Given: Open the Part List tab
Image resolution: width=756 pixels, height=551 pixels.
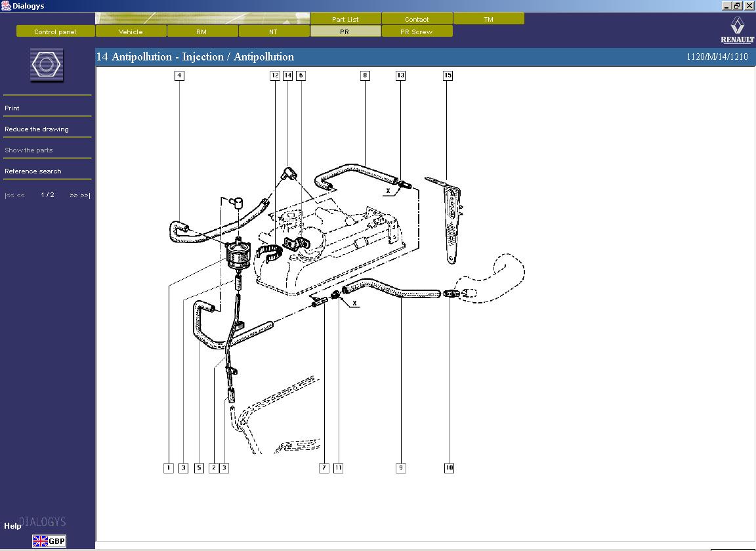Looking at the screenshot, I should pos(345,19).
